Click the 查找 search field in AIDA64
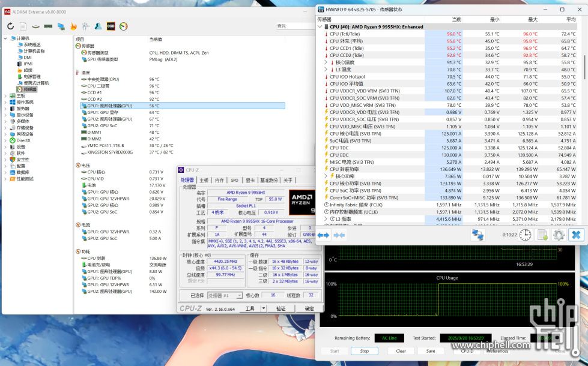 point(296,26)
